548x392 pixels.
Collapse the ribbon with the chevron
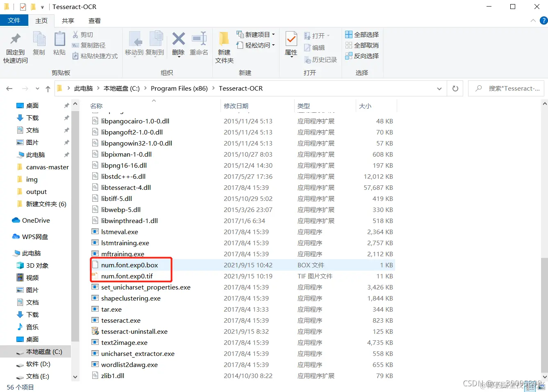pyautogui.click(x=533, y=21)
